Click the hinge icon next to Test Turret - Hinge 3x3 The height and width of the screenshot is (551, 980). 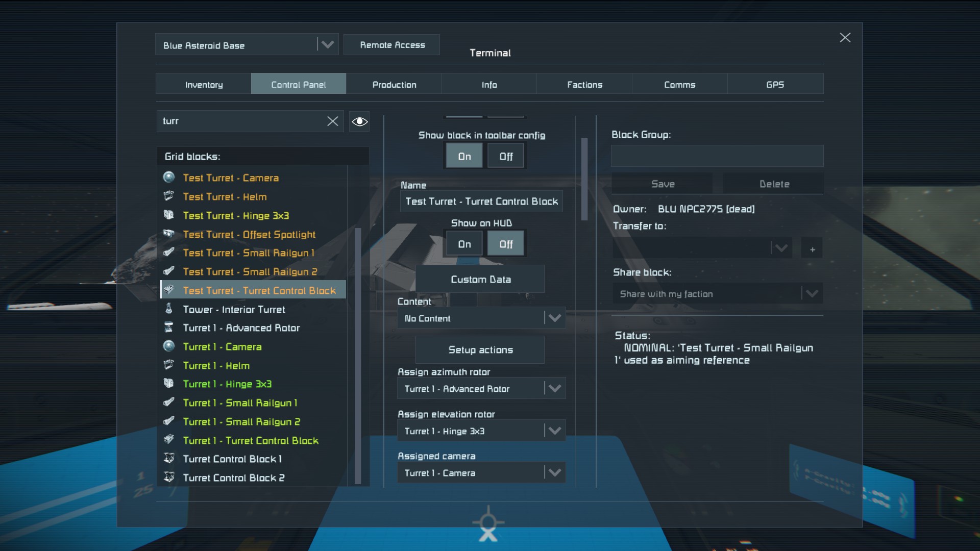[169, 215]
